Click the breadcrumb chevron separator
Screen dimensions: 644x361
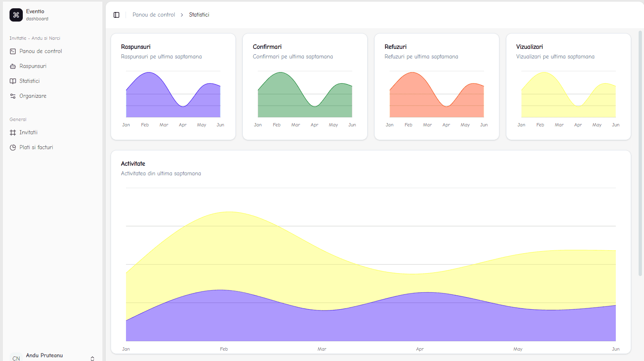pos(182,15)
